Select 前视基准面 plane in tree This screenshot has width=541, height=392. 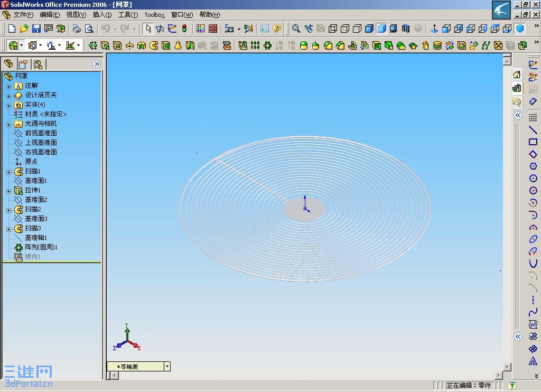(41, 133)
